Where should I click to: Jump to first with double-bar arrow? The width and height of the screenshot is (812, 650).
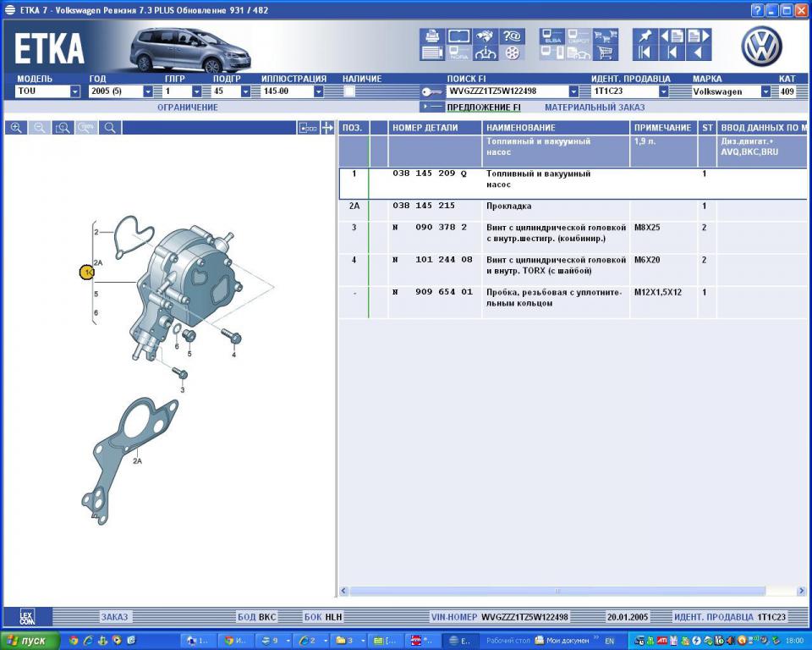click(x=645, y=52)
